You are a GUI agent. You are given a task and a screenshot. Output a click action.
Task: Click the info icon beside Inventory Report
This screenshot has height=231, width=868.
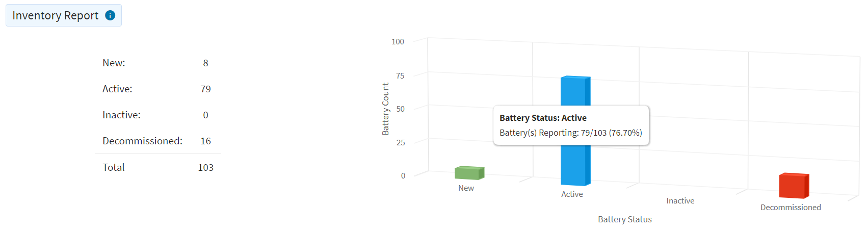point(110,15)
